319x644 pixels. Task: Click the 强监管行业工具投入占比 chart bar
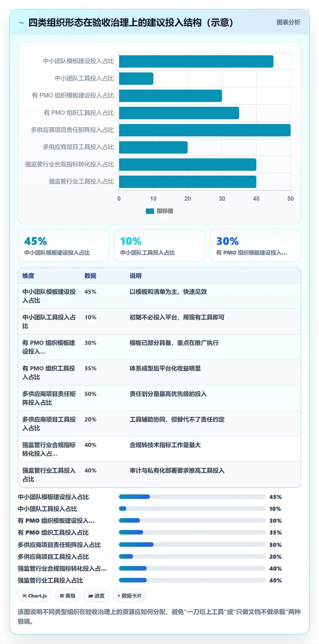click(188, 182)
